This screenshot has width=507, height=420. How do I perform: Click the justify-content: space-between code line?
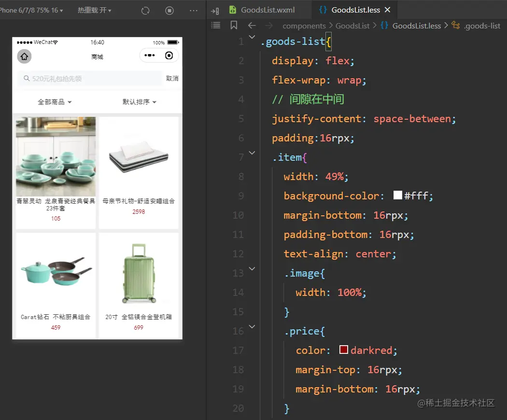(x=364, y=119)
